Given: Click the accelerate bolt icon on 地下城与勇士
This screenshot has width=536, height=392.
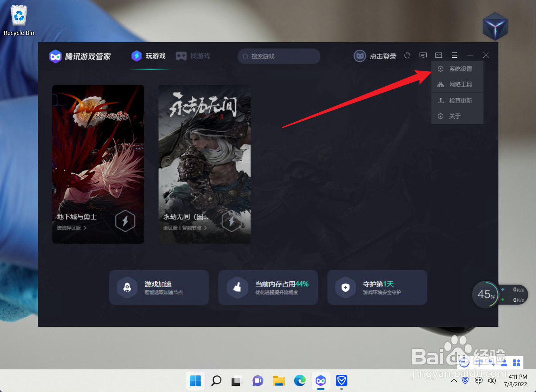Looking at the screenshot, I should tap(125, 220).
